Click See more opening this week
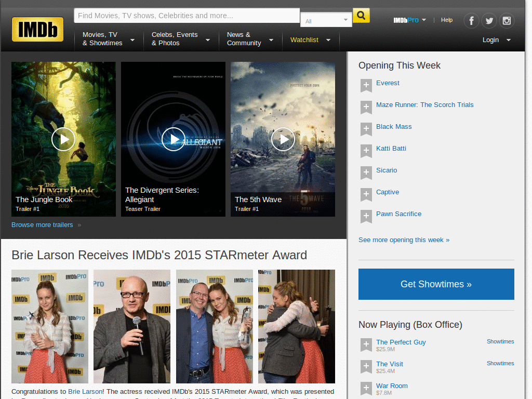 (404, 240)
